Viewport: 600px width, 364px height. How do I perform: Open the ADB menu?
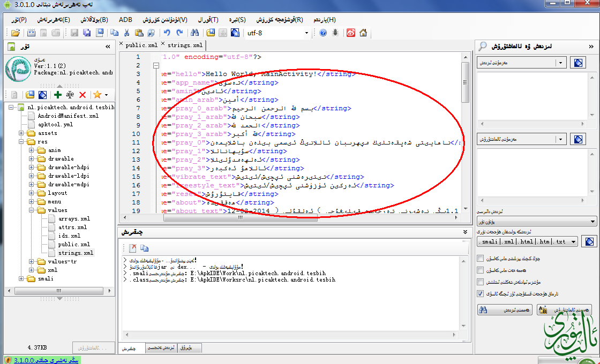pyautogui.click(x=125, y=19)
